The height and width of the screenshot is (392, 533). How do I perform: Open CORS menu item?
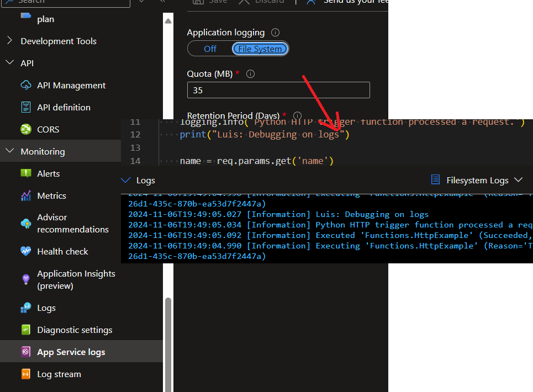point(48,129)
